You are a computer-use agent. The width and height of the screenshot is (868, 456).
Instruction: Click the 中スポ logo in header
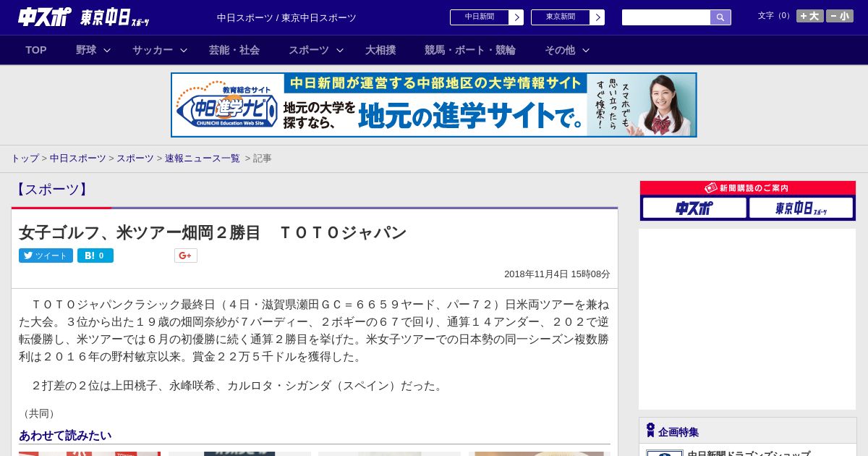pyautogui.click(x=45, y=17)
